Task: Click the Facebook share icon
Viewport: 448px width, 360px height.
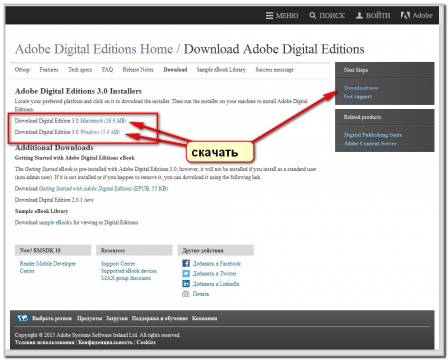Action: (186, 263)
